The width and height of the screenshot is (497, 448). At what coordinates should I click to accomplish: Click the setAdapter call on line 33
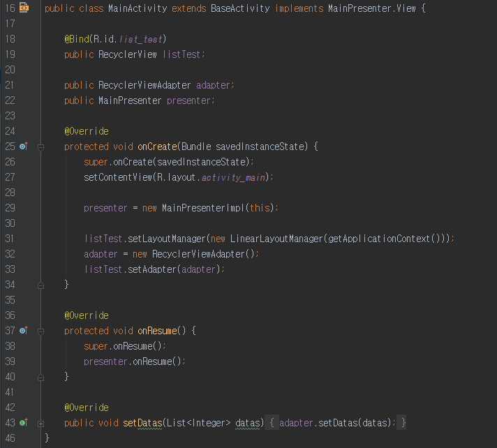(152, 269)
